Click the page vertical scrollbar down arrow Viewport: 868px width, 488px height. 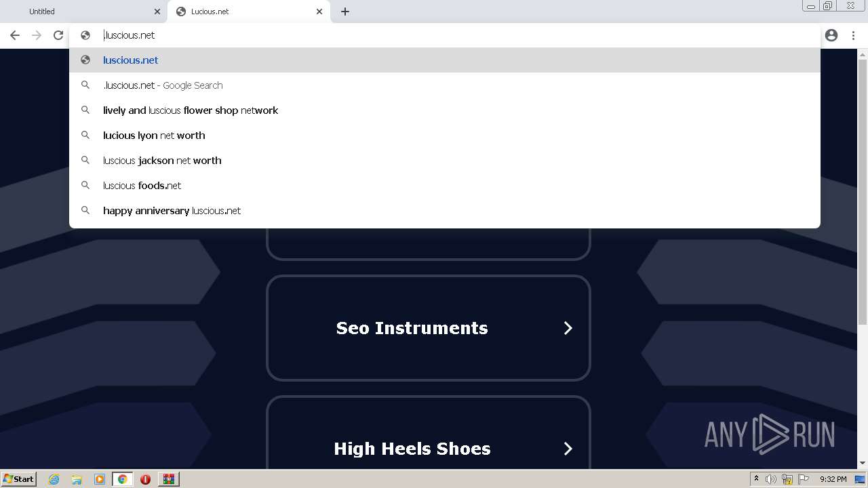pos(863,463)
